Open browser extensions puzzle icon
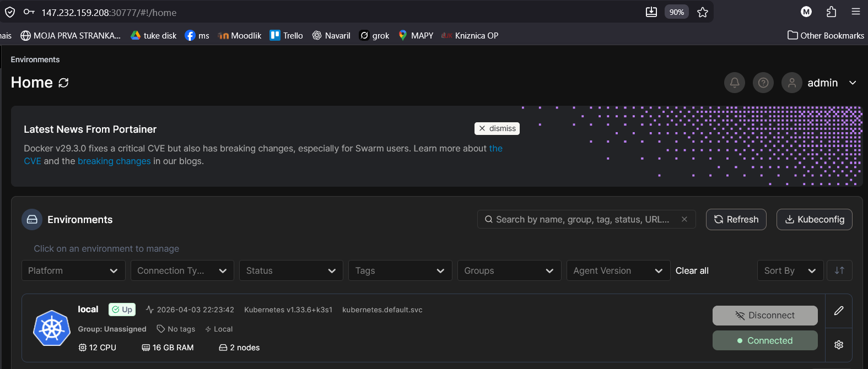 point(831,12)
